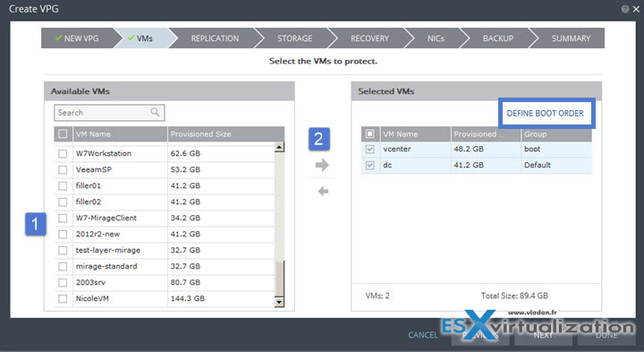Sort Selected VMs by VM Name column

click(415, 134)
